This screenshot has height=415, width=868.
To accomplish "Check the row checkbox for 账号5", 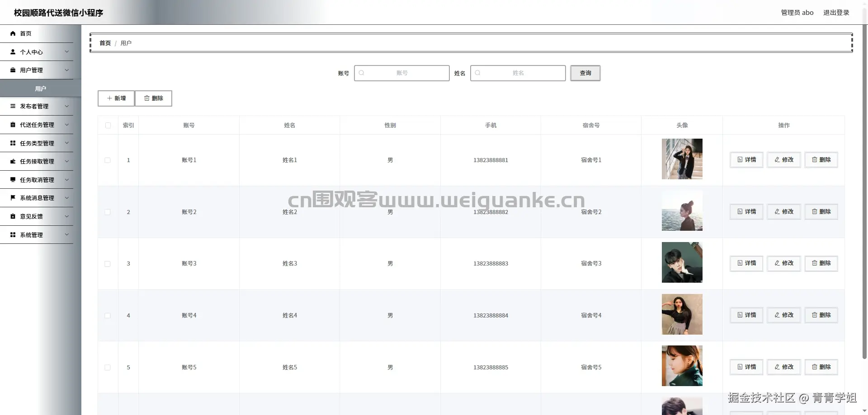I will tap(108, 367).
